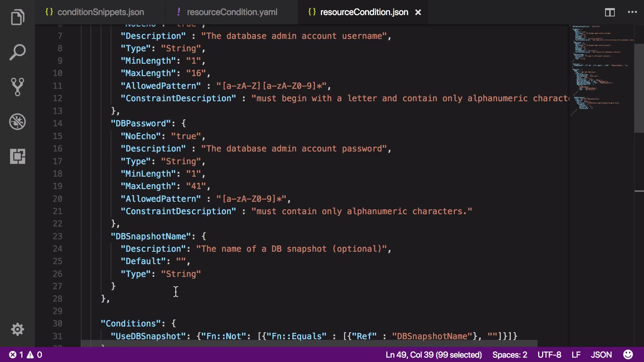Viewport: 644px width, 362px height.
Task: Click the split editor icon
Action: (609, 12)
